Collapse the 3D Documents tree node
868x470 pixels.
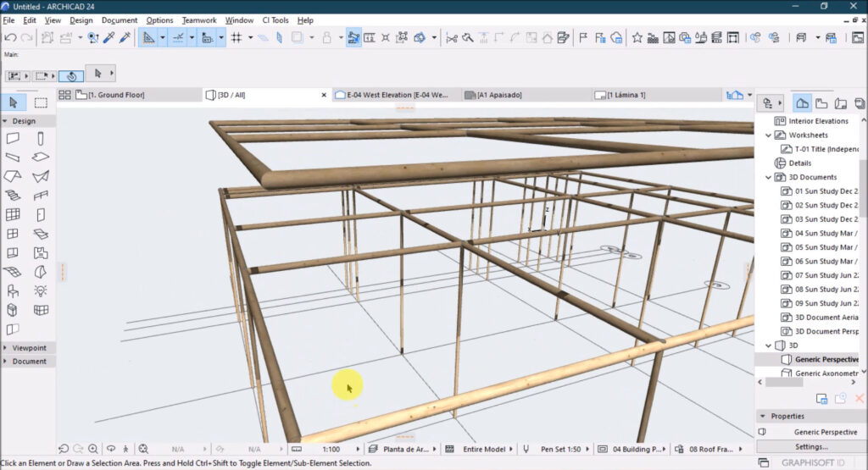pos(768,178)
